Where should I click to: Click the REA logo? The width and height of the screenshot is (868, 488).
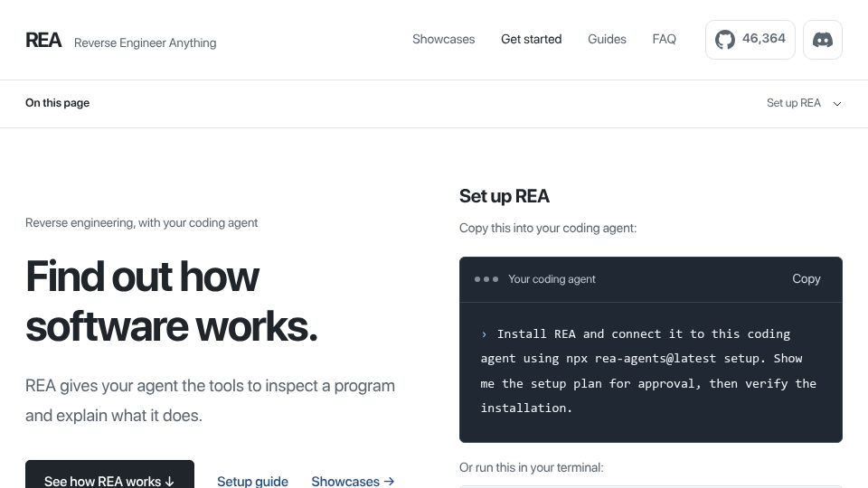click(43, 41)
